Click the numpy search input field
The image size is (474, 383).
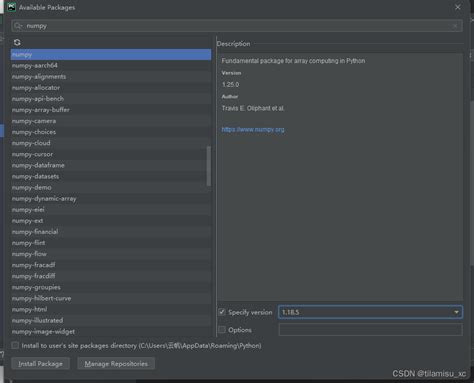[237, 26]
